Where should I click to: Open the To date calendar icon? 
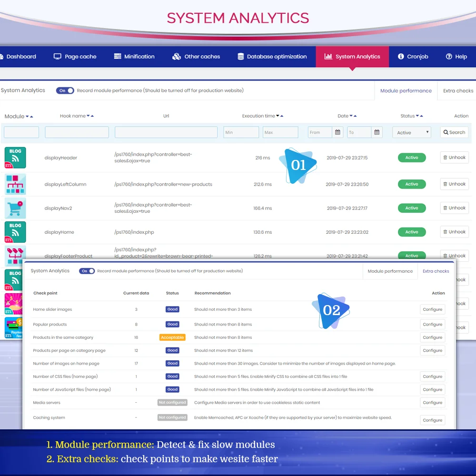pos(377,132)
